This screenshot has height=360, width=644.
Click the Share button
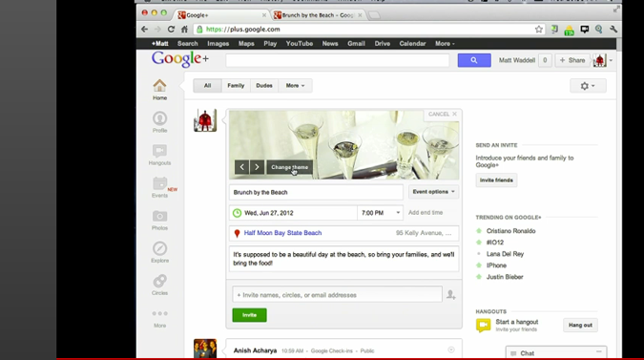coord(572,60)
